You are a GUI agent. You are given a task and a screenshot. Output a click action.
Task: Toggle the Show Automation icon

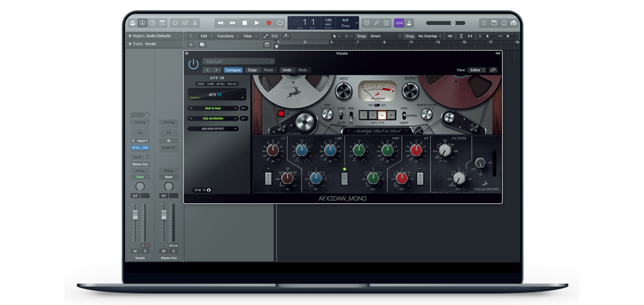[x=266, y=36]
